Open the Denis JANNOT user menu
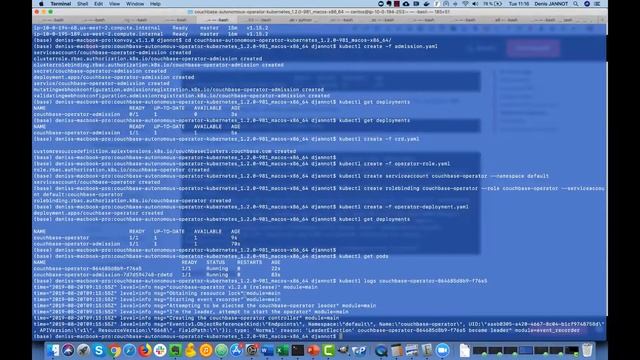This screenshot has width=640, height=360. click(551, 4)
